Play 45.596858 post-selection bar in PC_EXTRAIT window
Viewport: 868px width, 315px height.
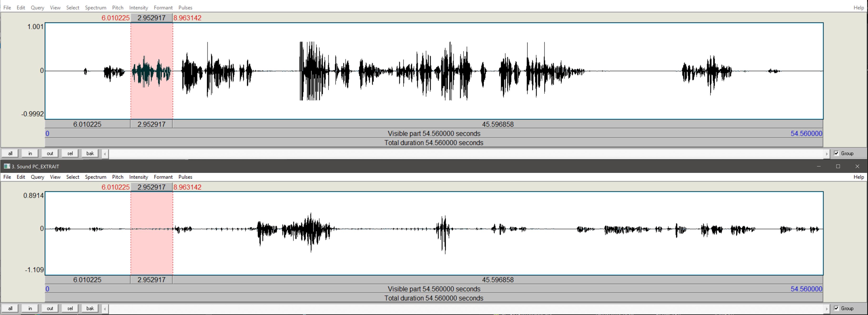[x=498, y=279]
